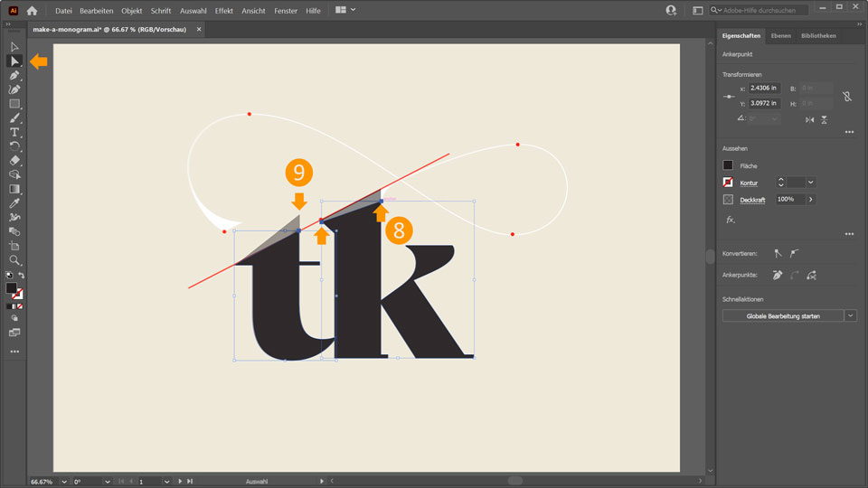Show more Aussehen options
The image size is (868, 488).
click(849, 234)
